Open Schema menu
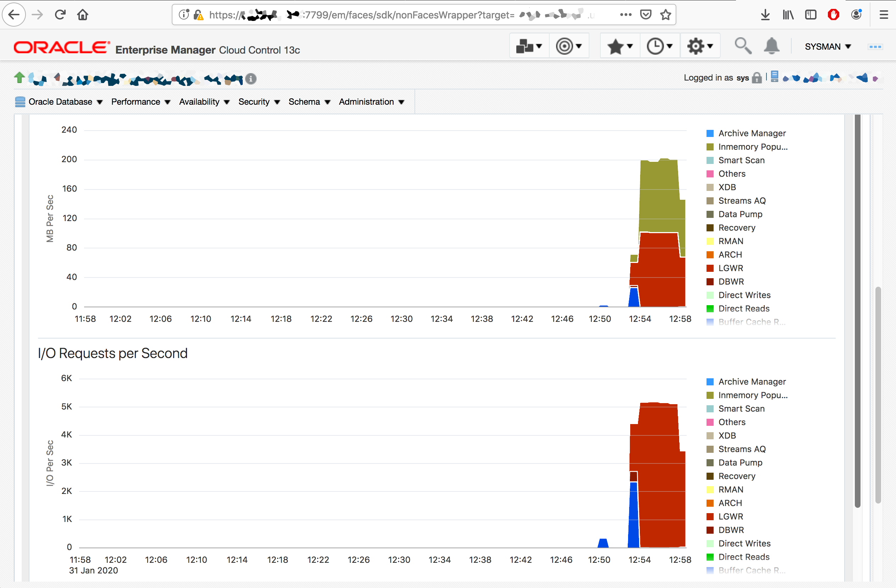 coord(309,101)
